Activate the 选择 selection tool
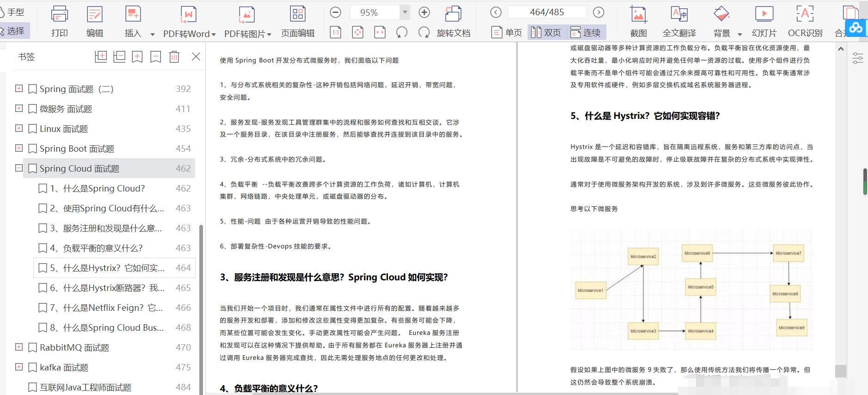Screen dimensions: 868x395 (x=14, y=31)
